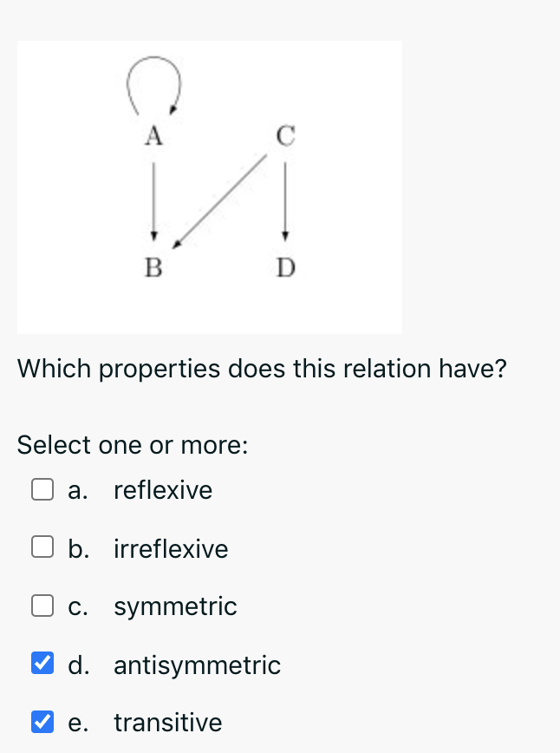Image resolution: width=560 pixels, height=753 pixels.
Task: Click node C in the relation diagram
Action: (286, 134)
